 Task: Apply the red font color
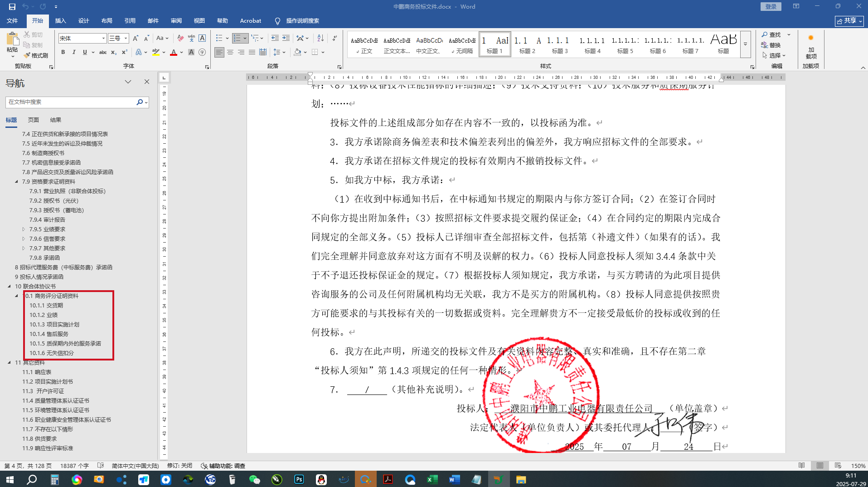pyautogui.click(x=174, y=52)
